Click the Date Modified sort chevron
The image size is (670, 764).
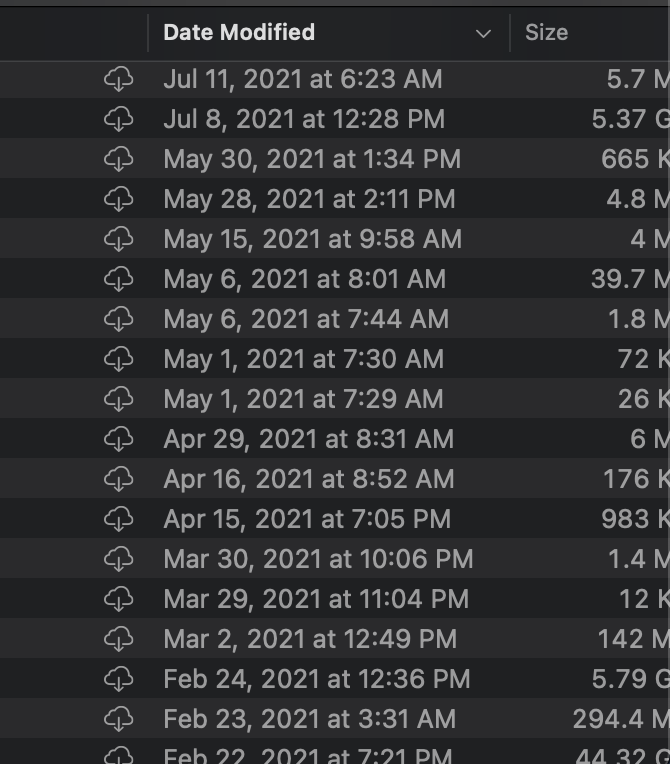coord(484,33)
